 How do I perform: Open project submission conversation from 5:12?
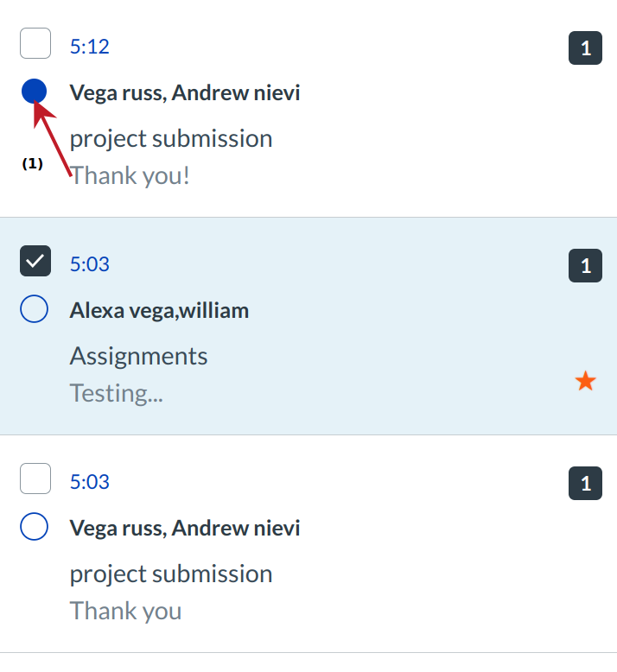coord(171,138)
